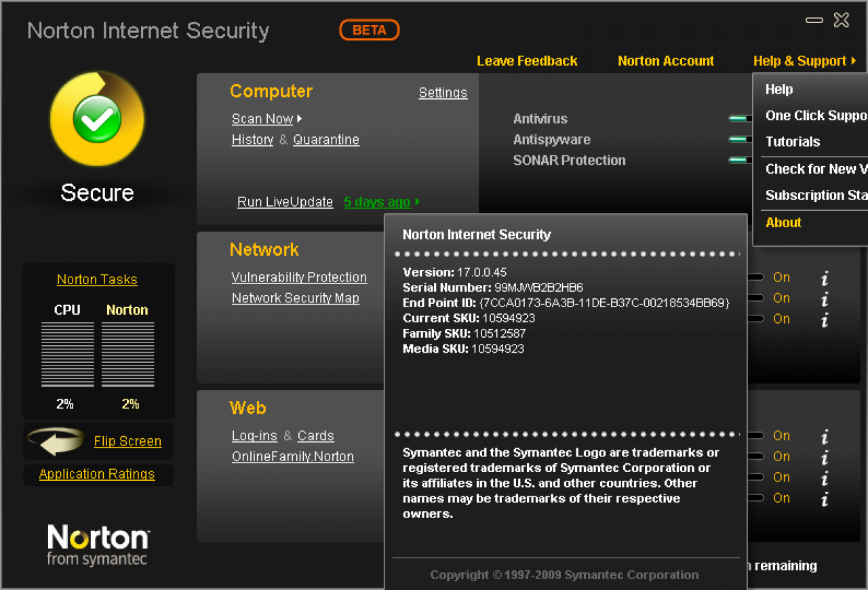Open Application Ratings
This screenshot has height=590, width=868.
97,474
